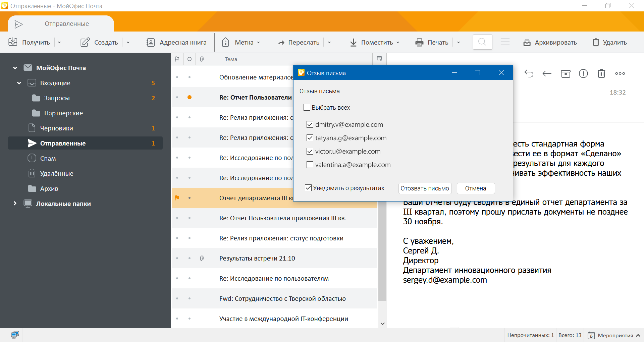Close the Отзыв письма dialog
The height and width of the screenshot is (342, 644).
click(501, 73)
